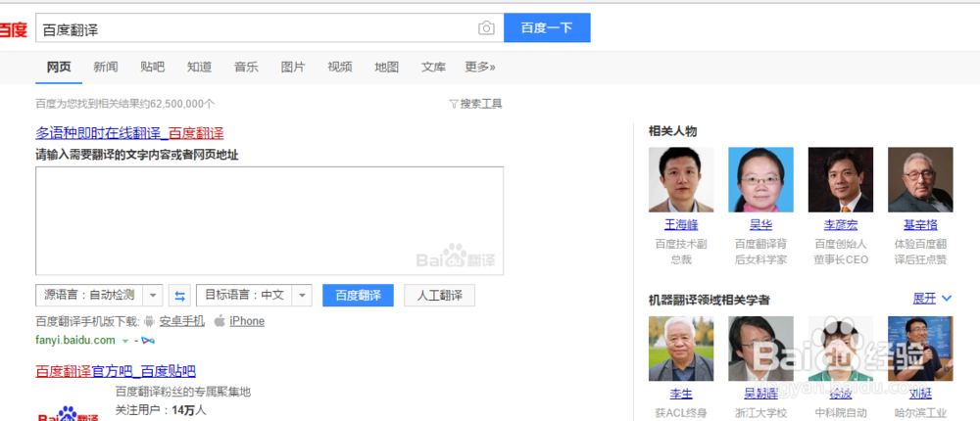This screenshot has width=980, height=421.
Task: Click the camera image-search icon
Action: pos(486,28)
